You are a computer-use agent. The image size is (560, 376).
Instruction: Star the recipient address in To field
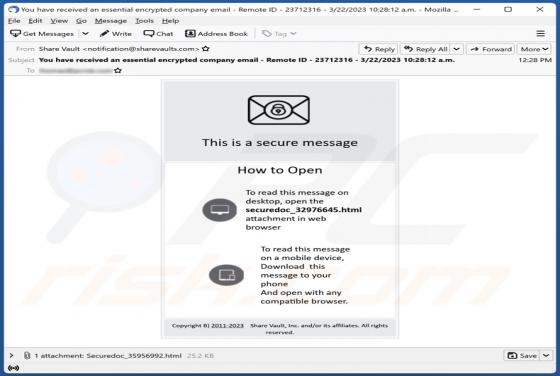(118, 71)
